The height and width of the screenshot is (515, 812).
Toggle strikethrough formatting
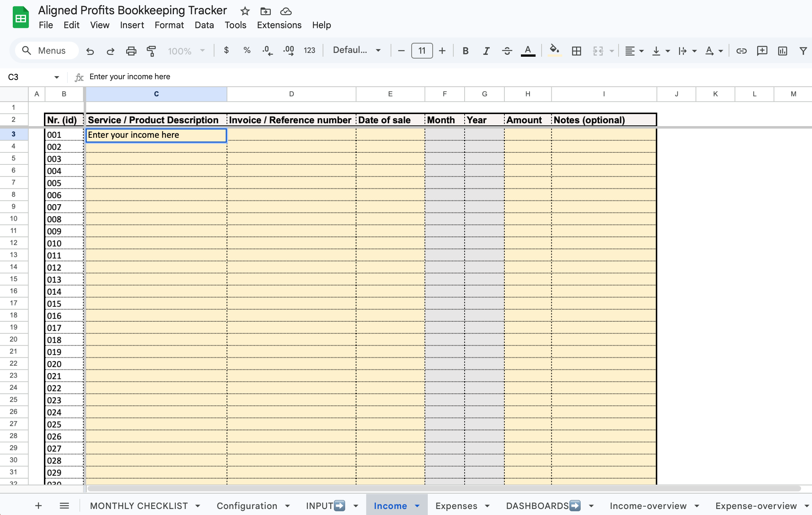pyautogui.click(x=507, y=51)
